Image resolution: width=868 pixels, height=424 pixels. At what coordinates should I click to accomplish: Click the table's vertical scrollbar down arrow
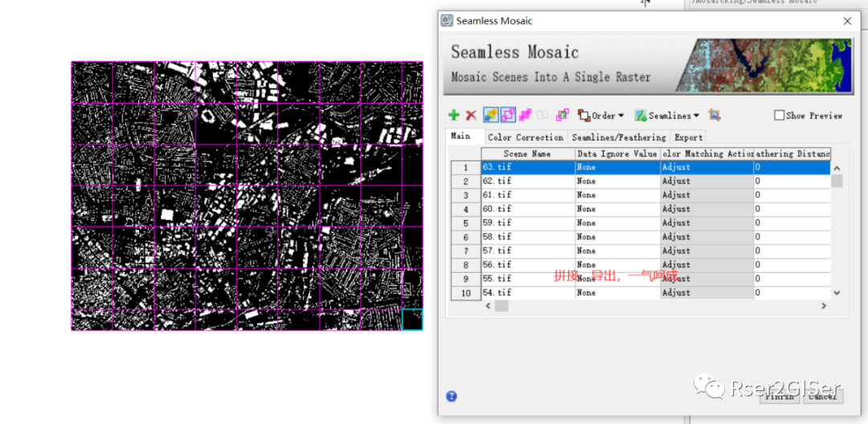tap(837, 293)
